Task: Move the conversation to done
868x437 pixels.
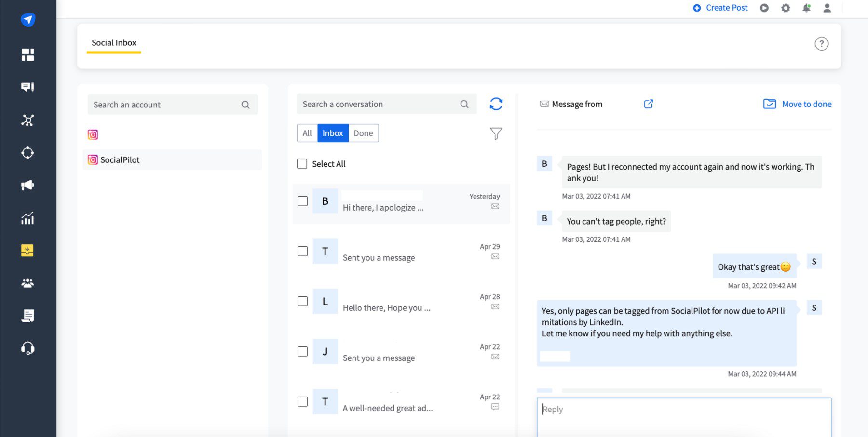Action: [797, 104]
